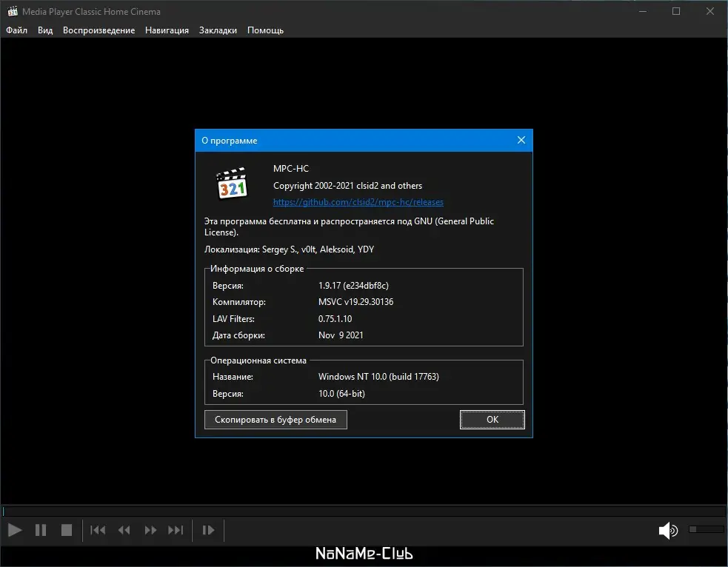Minimize the Media Player Classic window
This screenshot has height=567, width=728.
[643, 11]
